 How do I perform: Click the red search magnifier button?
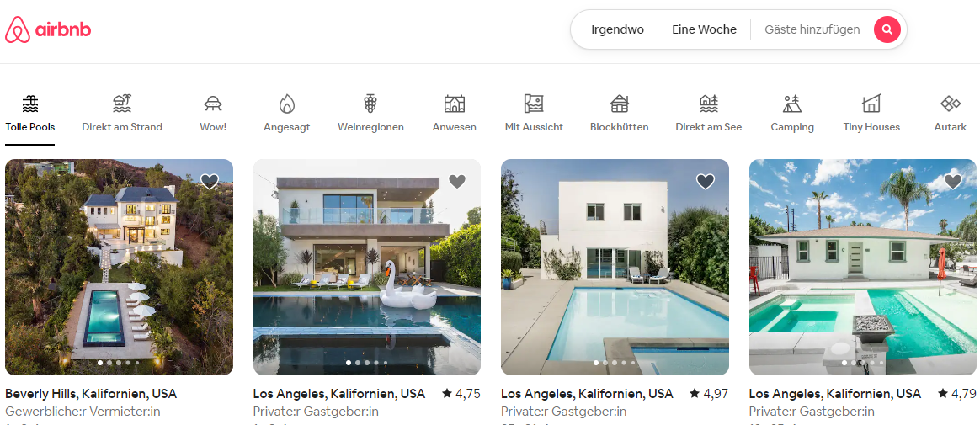click(x=887, y=29)
